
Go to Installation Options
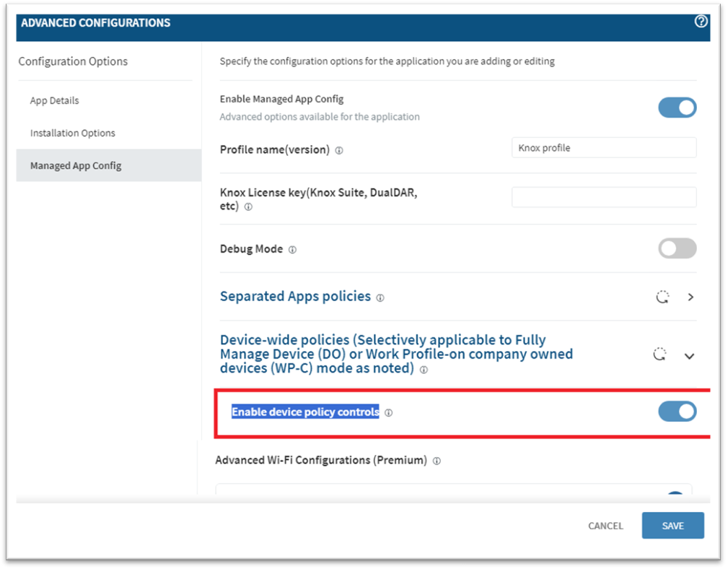tap(73, 133)
